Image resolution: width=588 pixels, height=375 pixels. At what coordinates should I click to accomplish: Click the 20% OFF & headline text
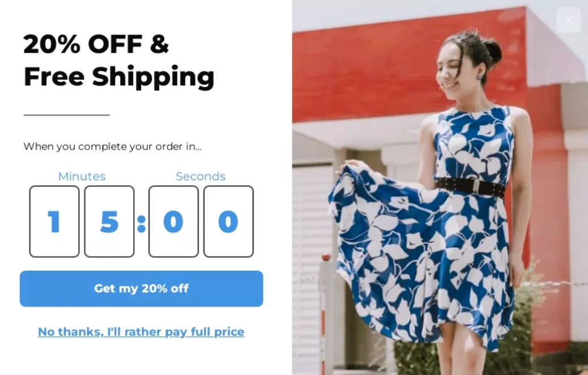click(96, 44)
